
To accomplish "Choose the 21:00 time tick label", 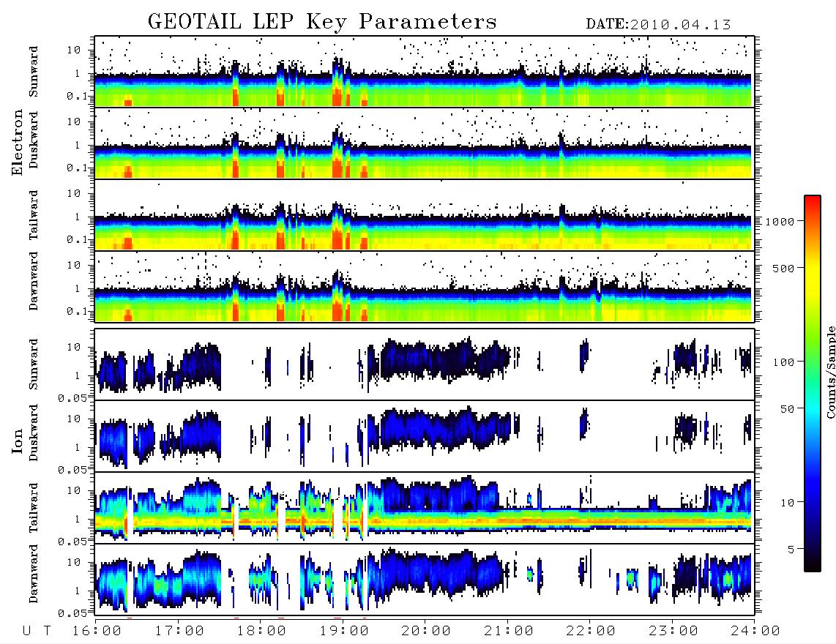I will pyautogui.click(x=509, y=631).
